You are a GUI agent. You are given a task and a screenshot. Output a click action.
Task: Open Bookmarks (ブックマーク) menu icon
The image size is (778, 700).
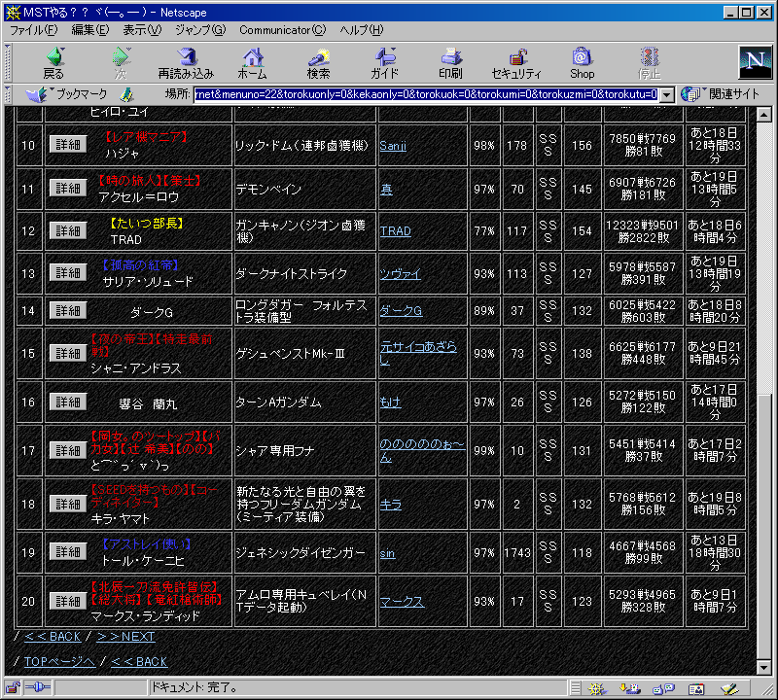[x=67, y=93]
